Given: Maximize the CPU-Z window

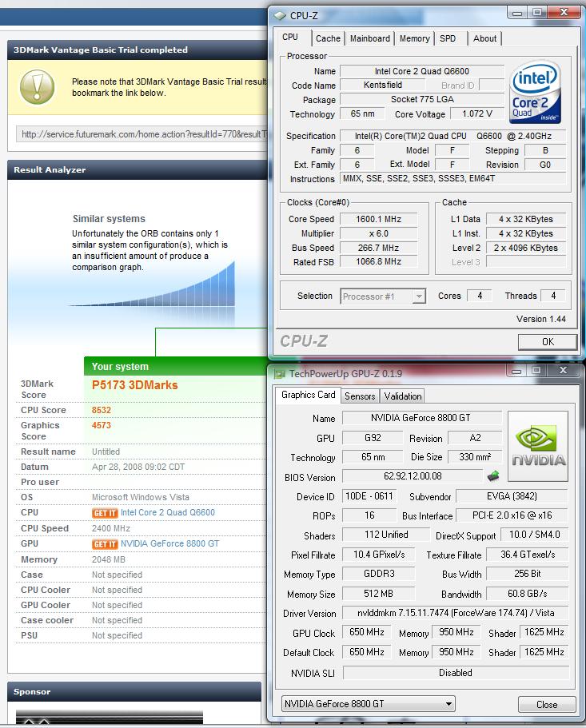Looking at the screenshot, I should [x=536, y=13].
